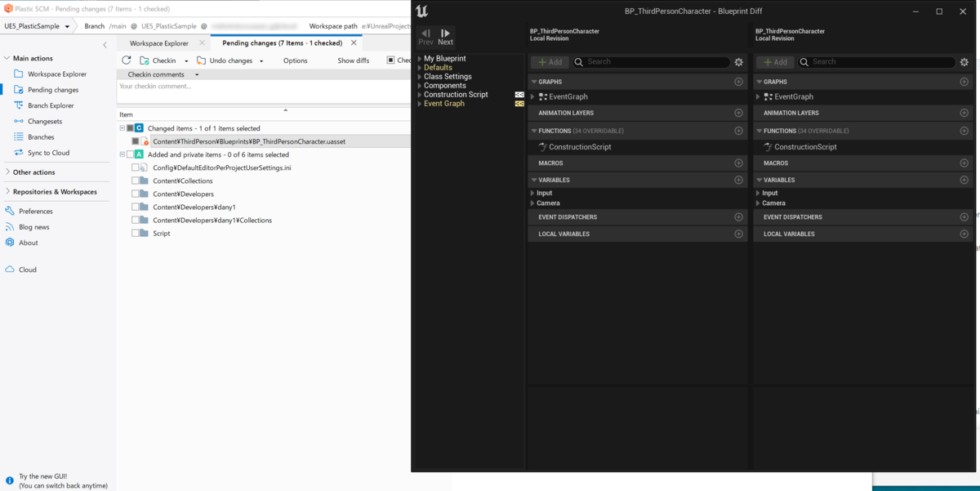Close the Workspace Explorer tab
The width and height of the screenshot is (980, 491).
point(202,43)
